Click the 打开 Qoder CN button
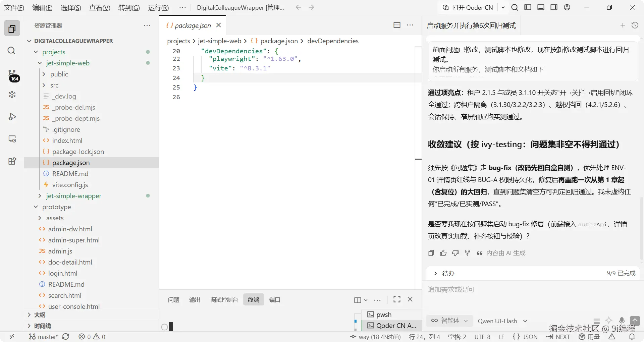 coord(468,7)
